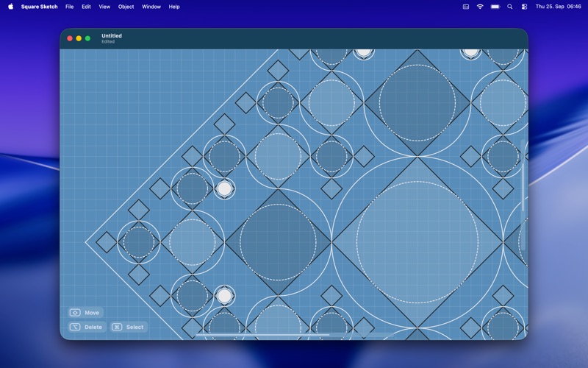Click the Delete shortcut button

[x=87, y=327]
